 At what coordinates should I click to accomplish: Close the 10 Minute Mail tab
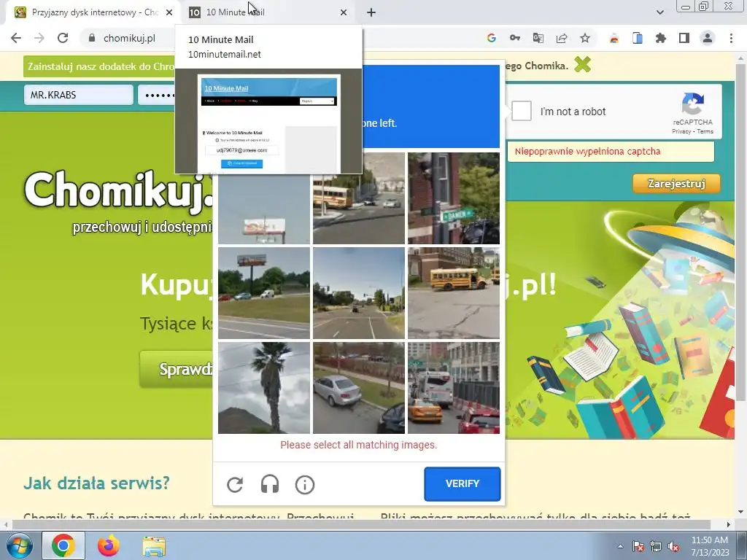344,12
